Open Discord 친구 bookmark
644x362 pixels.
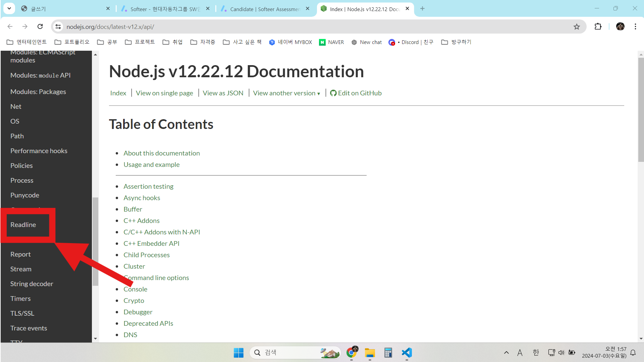(411, 42)
